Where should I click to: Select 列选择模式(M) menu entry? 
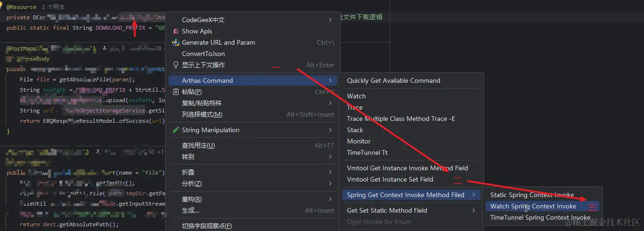[x=202, y=114]
